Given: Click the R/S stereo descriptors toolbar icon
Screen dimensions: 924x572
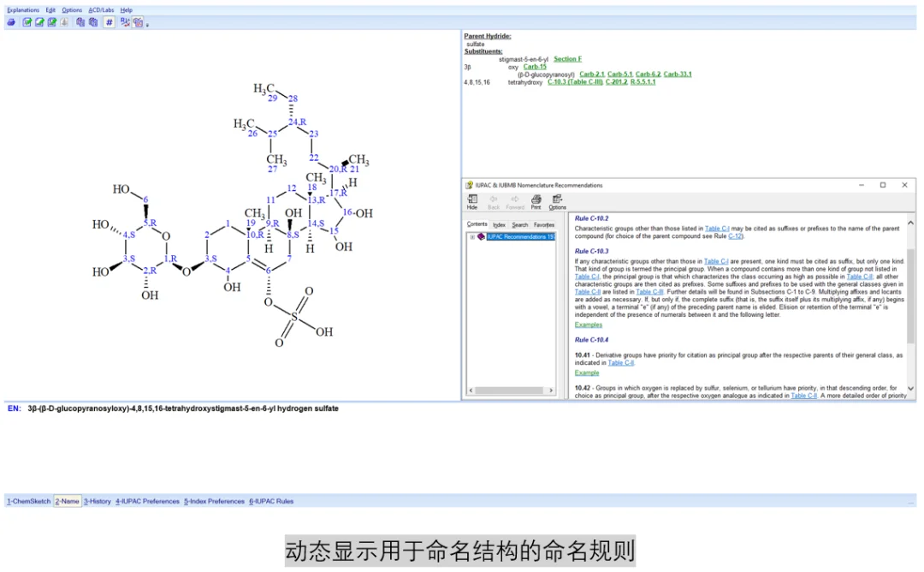Looking at the screenshot, I should click(x=125, y=22).
